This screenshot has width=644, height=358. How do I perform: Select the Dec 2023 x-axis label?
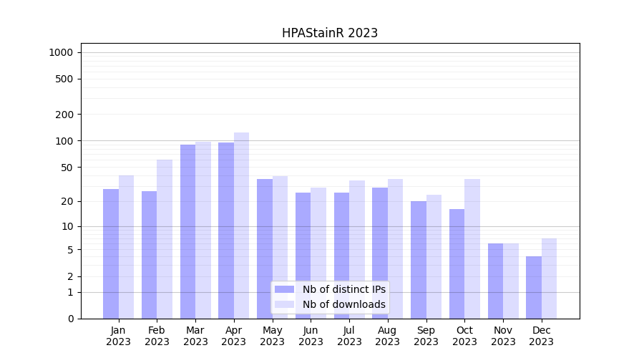pos(542,336)
